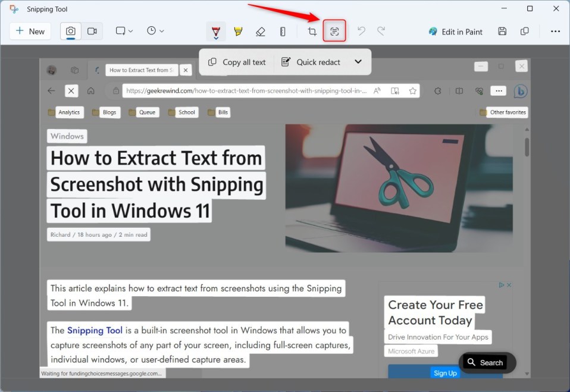Image resolution: width=570 pixels, height=392 pixels.
Task: Click the floating Search button
Action: [x=487, y=363]
